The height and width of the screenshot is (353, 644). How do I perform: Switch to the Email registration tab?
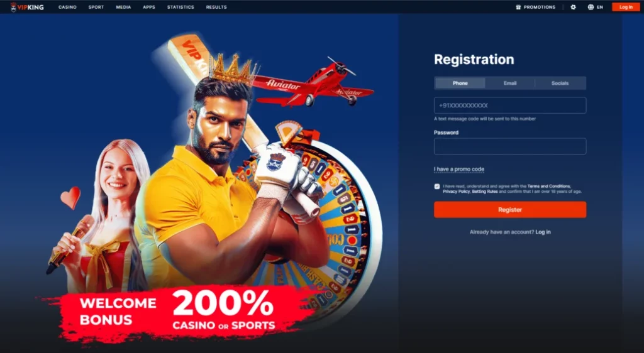click(510, 83)
